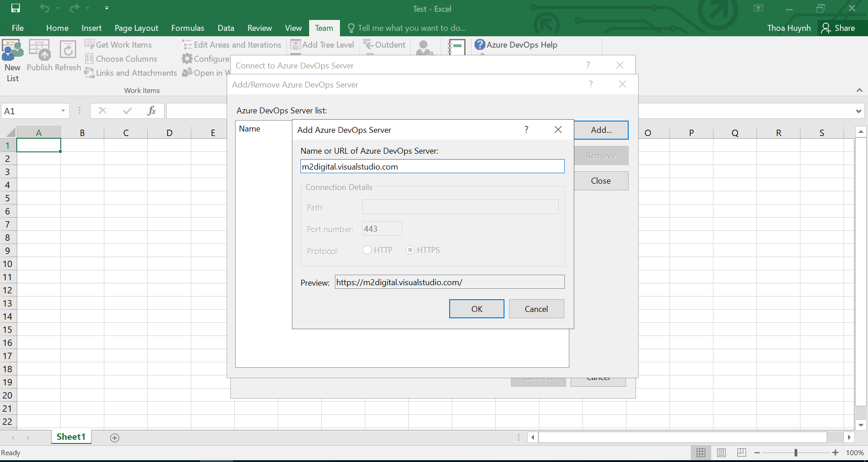Open the Undo history dropdown arrow
Image resolution: width=868 pixels, height=462 pixels.
[x=58, y=8]
